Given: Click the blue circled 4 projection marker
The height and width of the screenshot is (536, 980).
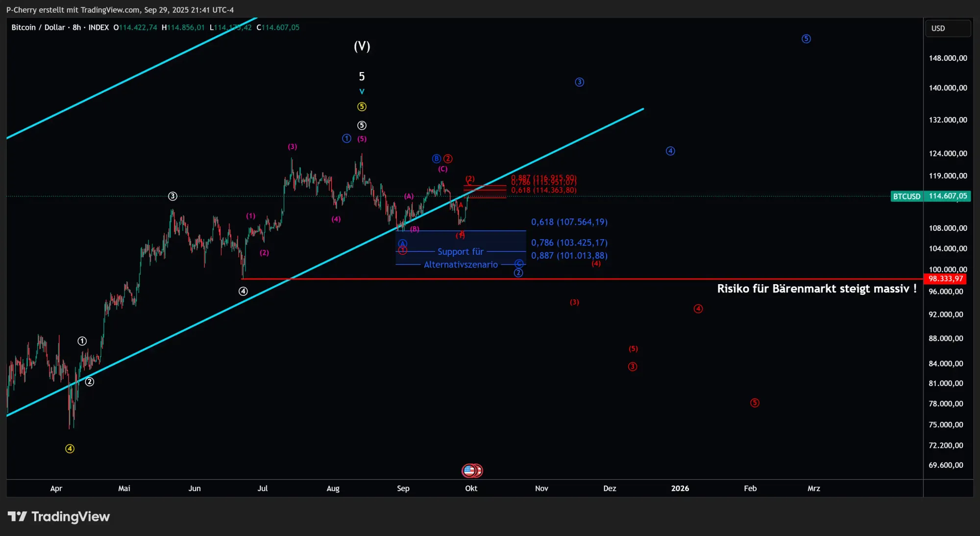Looking at the screenshot, I should pyautogui.click(x=670, y=151).
